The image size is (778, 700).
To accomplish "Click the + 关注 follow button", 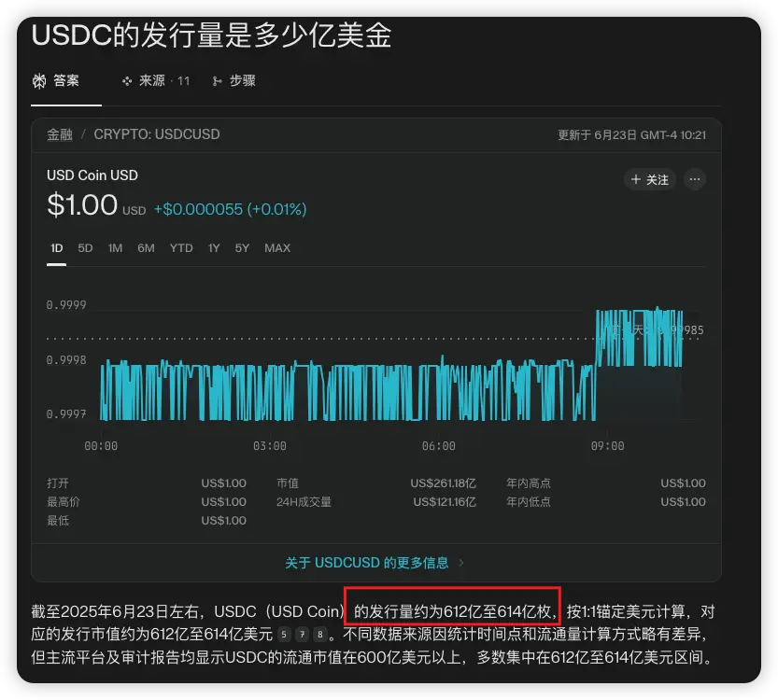I will click(649, 179).
